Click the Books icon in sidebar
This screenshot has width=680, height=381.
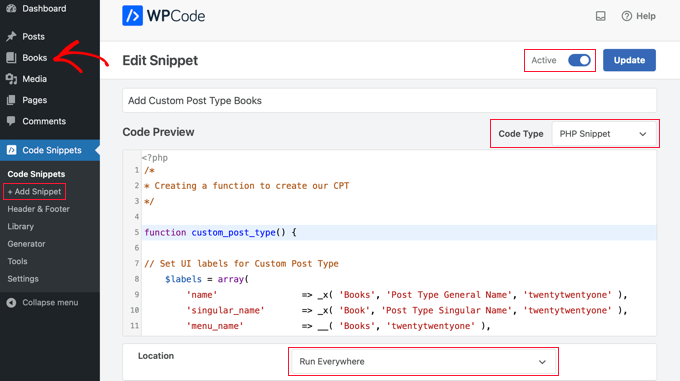pos(11,58)
